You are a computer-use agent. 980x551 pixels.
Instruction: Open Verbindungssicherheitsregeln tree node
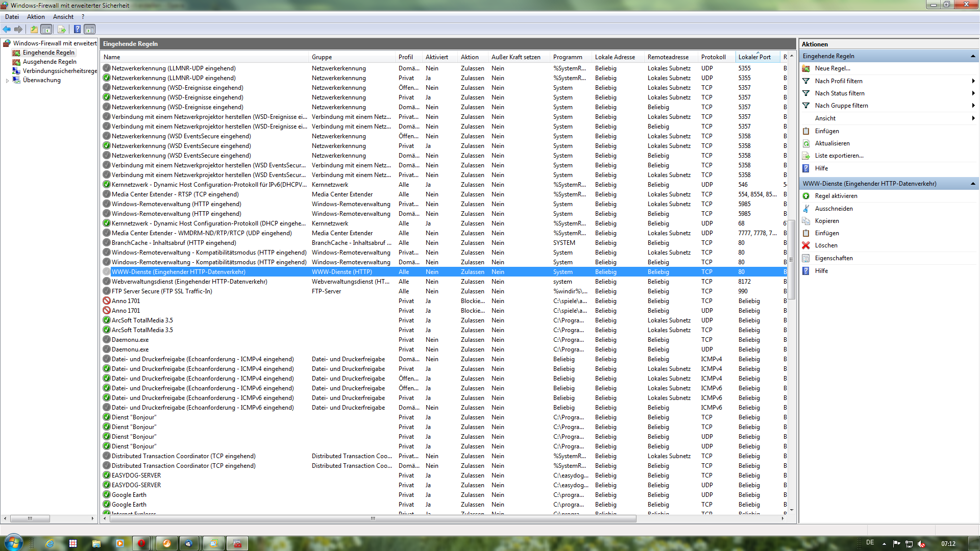[60, 71]
